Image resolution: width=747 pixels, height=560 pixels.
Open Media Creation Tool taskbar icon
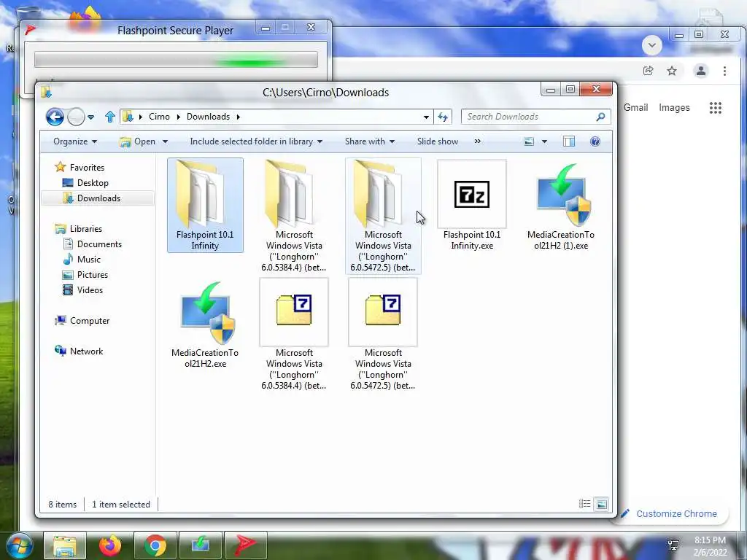pyautogui.click(x=200, y=545)
